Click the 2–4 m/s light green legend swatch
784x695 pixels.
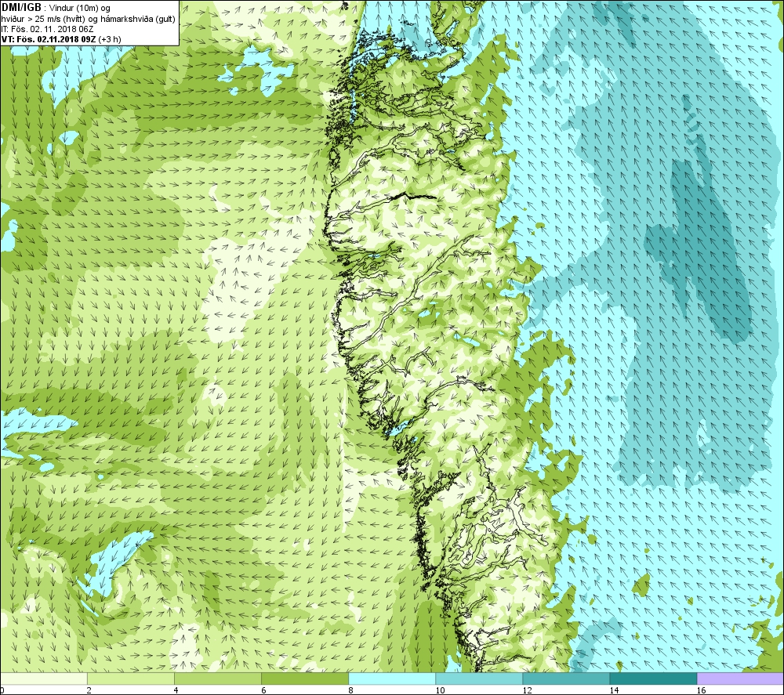coord(131,679)
